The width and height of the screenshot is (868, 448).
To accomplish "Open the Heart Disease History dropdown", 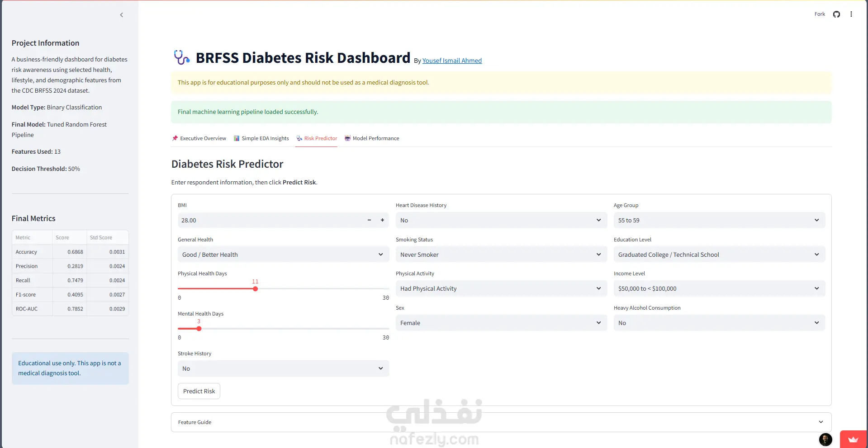I will tap(501, 220).
